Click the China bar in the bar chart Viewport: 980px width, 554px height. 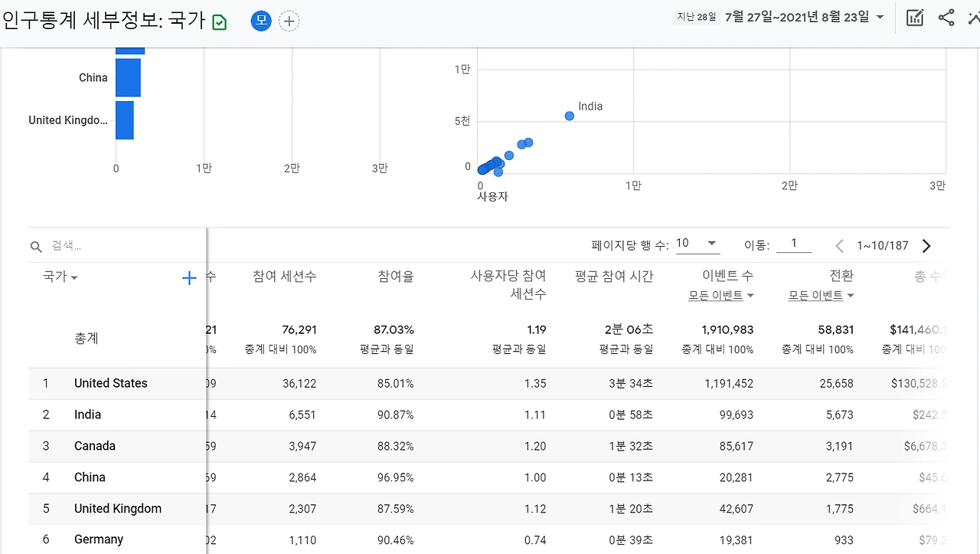[x=128, y=77]
